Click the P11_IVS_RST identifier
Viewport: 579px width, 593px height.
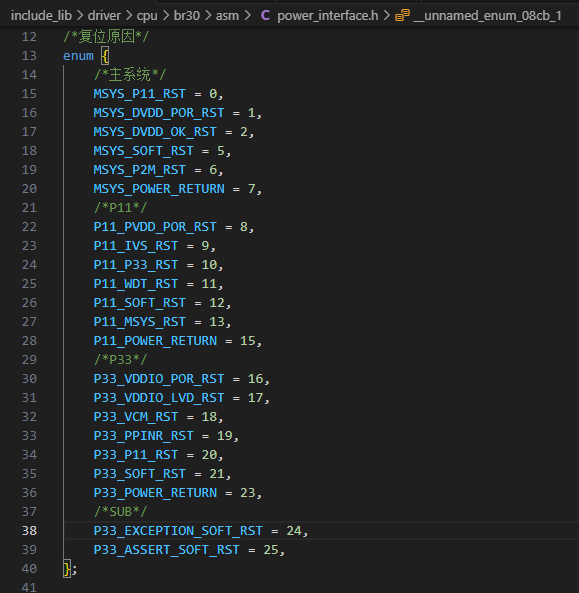click(x=136, y=246)
